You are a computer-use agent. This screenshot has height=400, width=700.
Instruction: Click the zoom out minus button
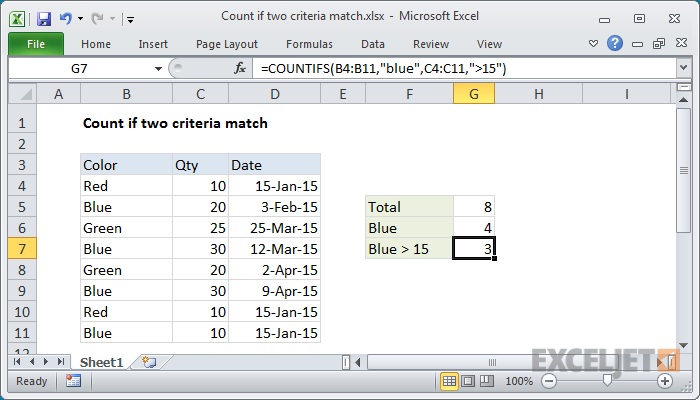point(549,381)
